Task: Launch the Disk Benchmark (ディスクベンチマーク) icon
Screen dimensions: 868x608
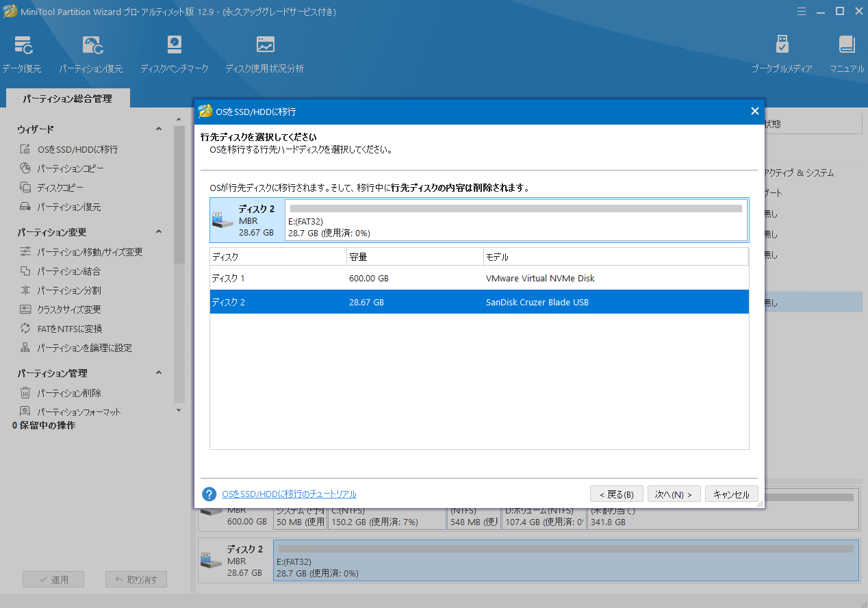Action: [x=174, y=47]
